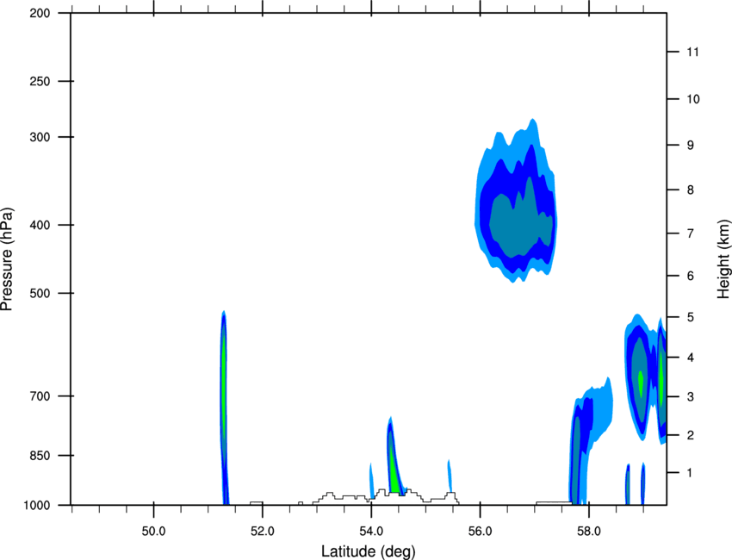Click the 'Height (km)' axis title
The image size is (732, 560).
723,258
